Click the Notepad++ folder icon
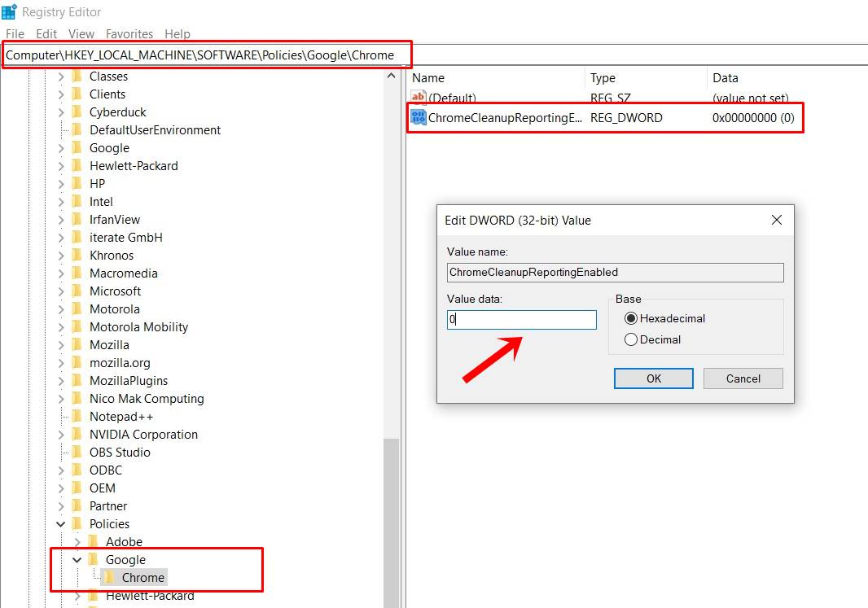 point(77,417)
